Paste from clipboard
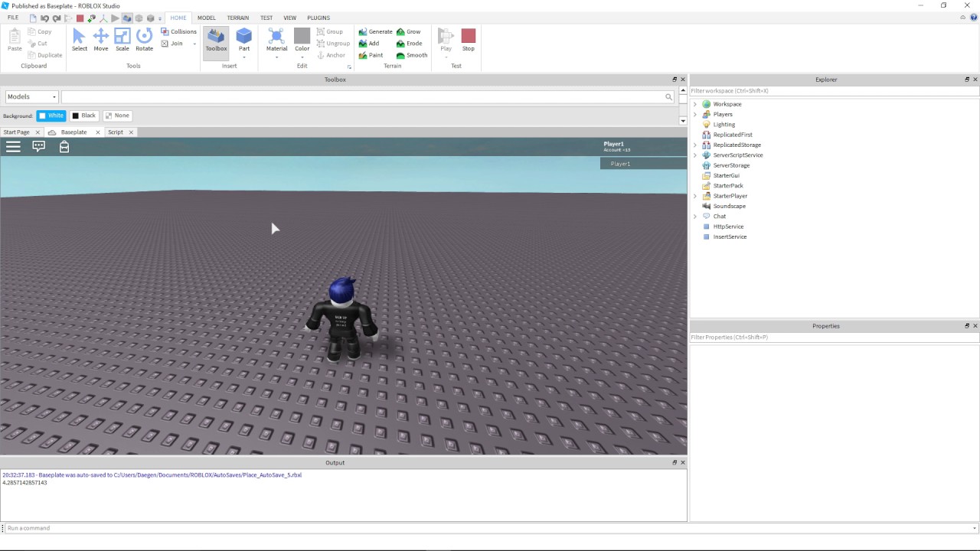This screenshot has height=551, width=980. 15,40
